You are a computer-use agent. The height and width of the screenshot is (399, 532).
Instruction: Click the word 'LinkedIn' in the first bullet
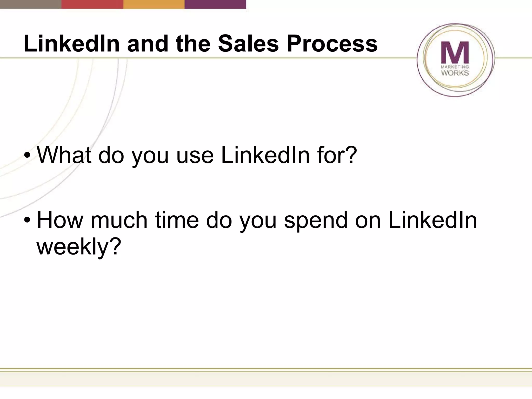(x=265, y=155)
